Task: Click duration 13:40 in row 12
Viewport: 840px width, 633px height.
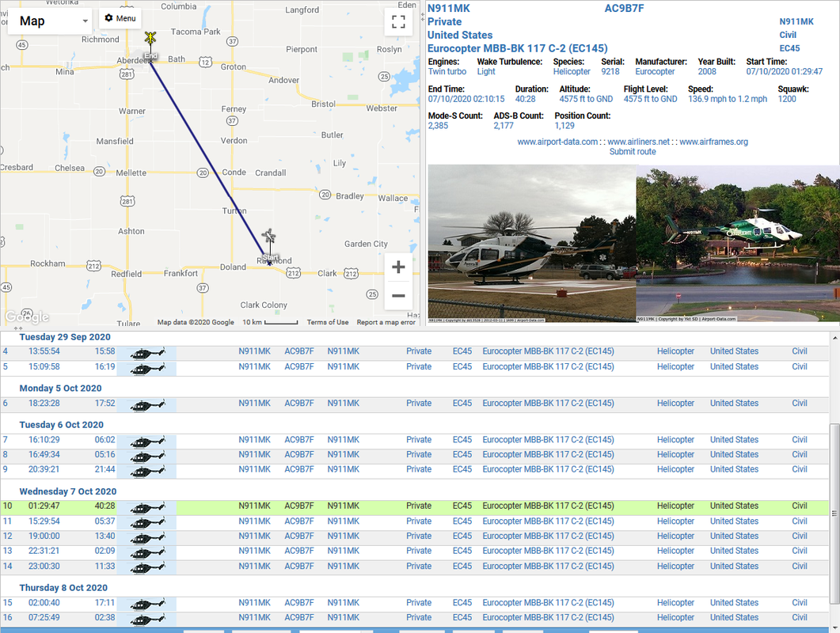Action: click(105, 536)
